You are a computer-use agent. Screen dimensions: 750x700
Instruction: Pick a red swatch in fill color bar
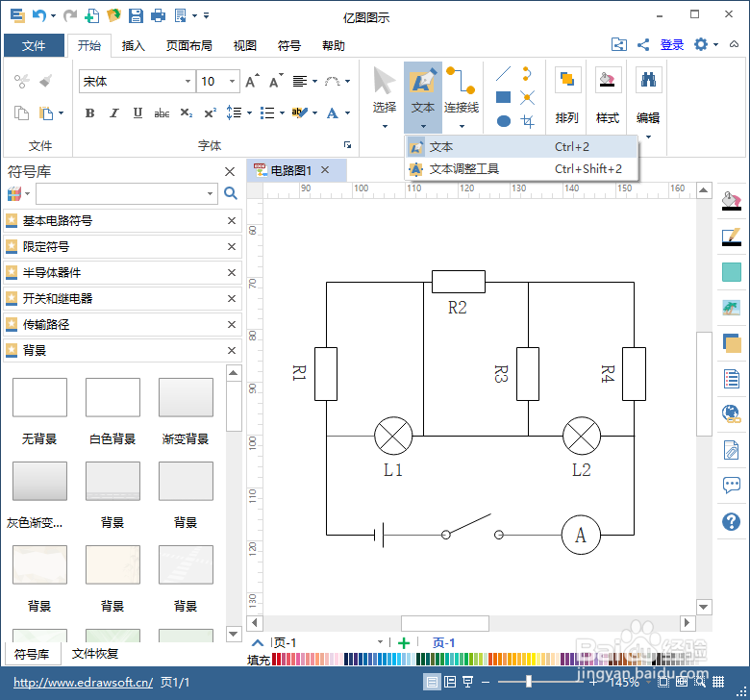[x=276, y=660]
